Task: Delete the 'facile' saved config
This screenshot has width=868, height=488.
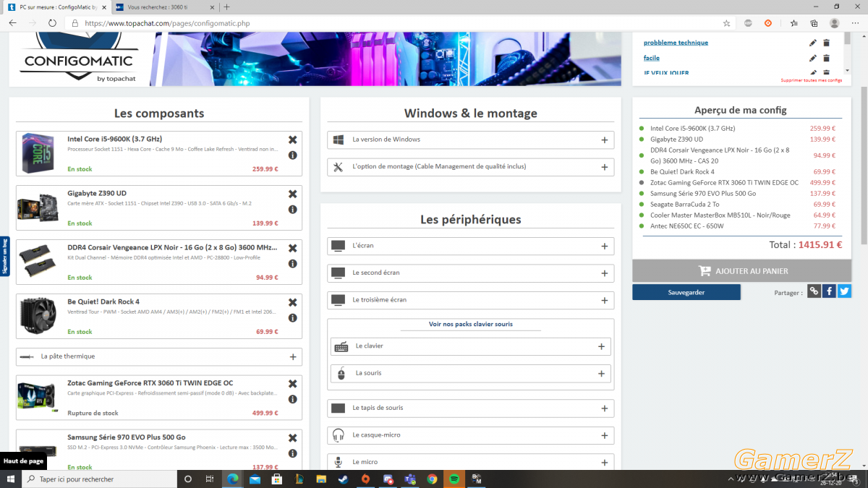Action: [826, 58]
